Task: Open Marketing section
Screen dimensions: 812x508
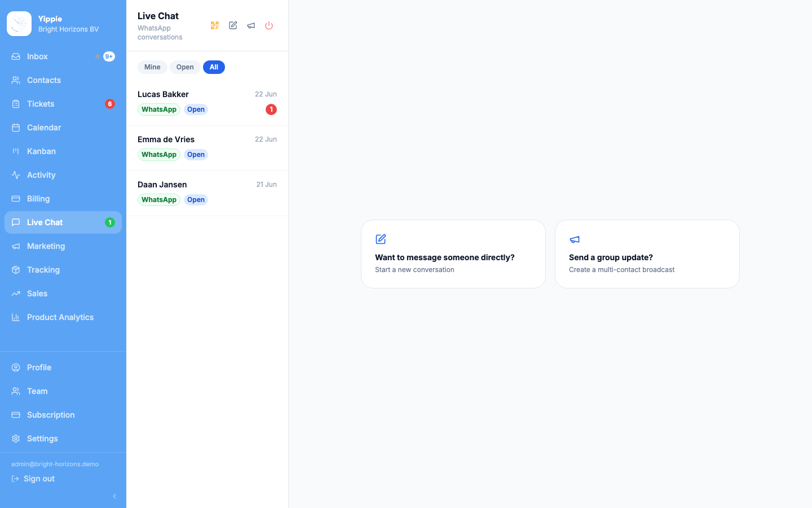Action: tap(63, 246)
